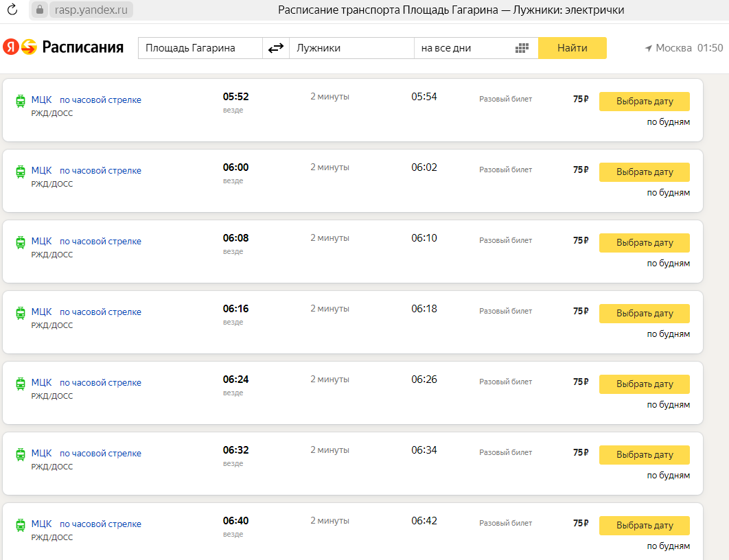Choose date for the 06:08 train

tap(644, 243)
